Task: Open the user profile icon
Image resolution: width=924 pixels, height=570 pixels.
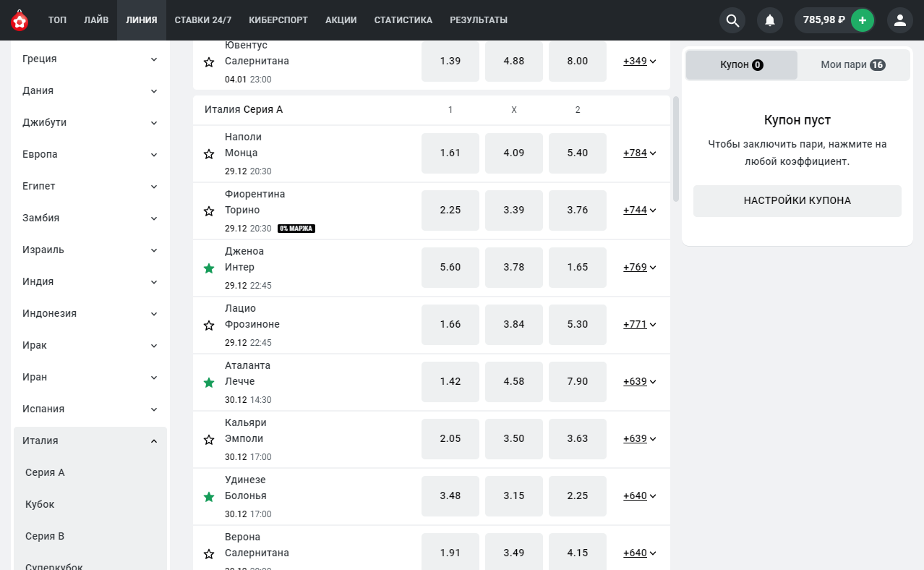Action: click(x=900, y=20)
